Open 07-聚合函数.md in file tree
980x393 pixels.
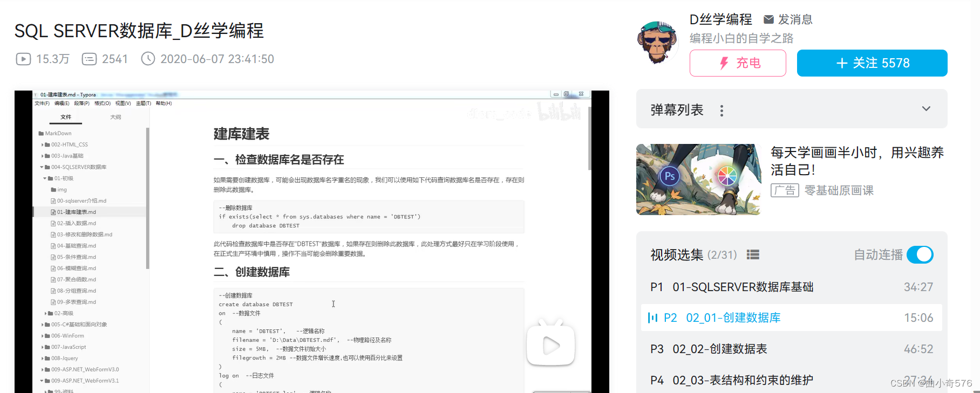(x=77, y=279)
